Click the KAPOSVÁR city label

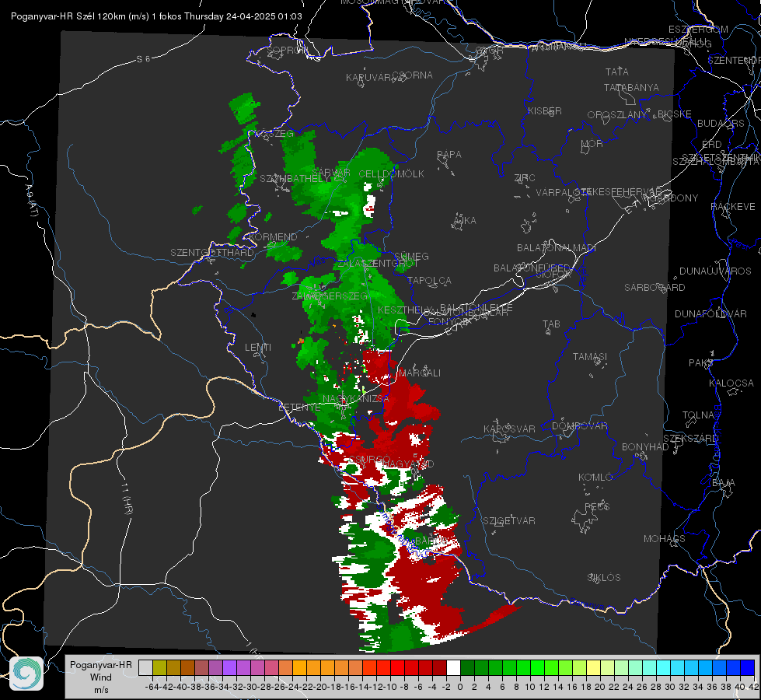click(x=509, y=429)
